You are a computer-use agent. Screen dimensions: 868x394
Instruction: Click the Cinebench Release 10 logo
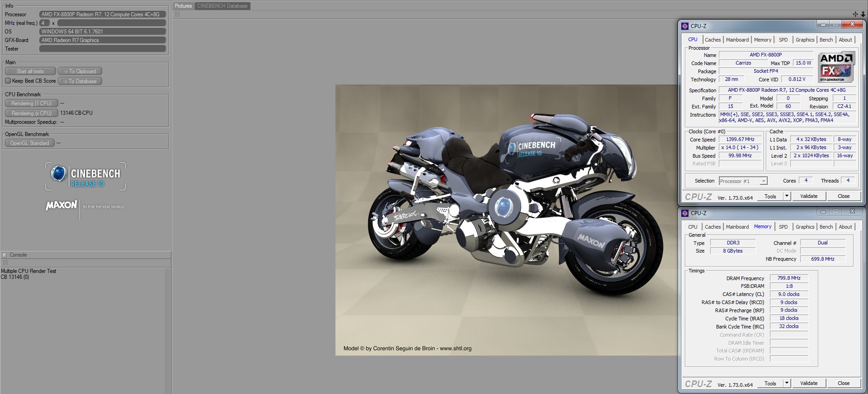point(85,176)
